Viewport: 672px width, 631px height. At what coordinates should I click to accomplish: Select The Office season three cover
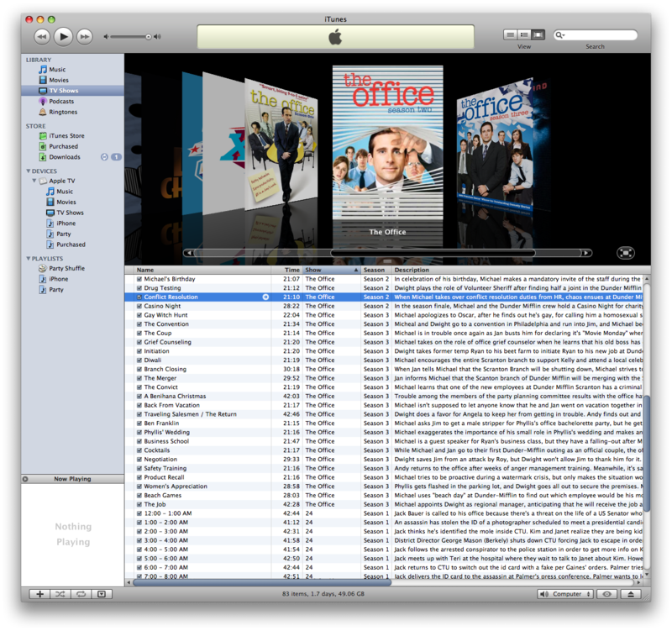[496, 145]
